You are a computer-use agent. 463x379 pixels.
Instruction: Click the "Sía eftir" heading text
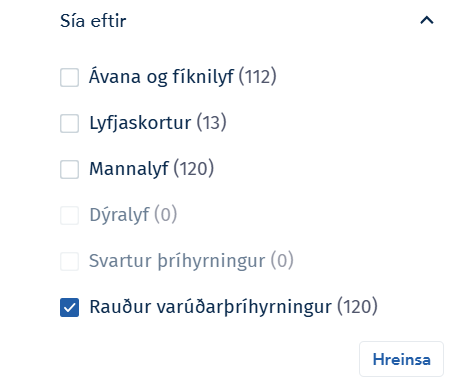tap(93, 21)
